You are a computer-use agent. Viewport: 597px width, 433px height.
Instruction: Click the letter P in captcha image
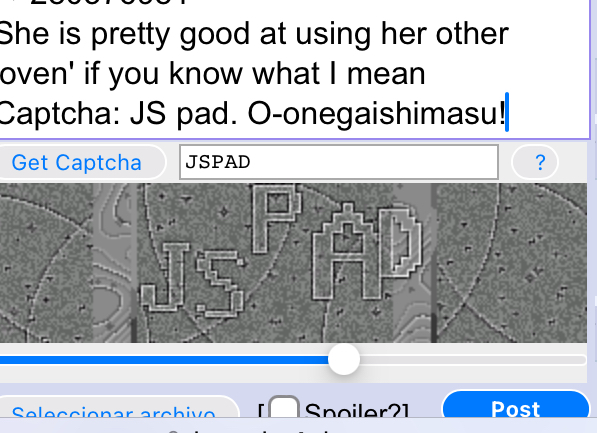pos(275,217)
